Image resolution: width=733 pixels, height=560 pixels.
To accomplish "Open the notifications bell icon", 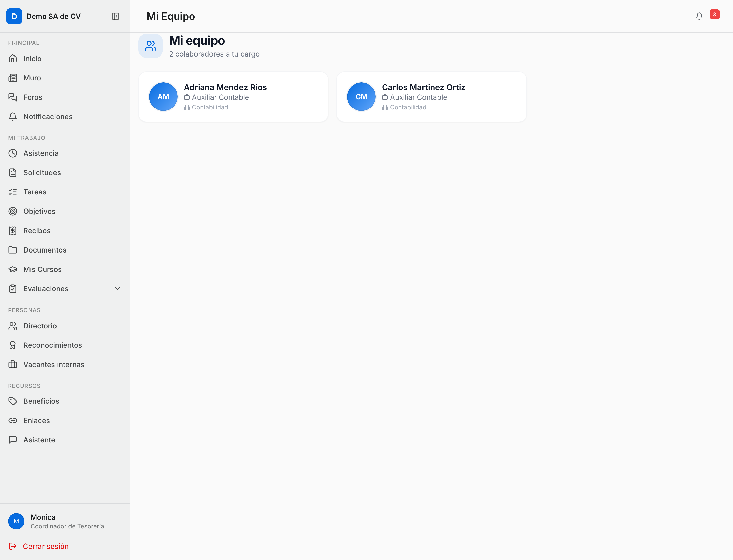I will [699, 16].
